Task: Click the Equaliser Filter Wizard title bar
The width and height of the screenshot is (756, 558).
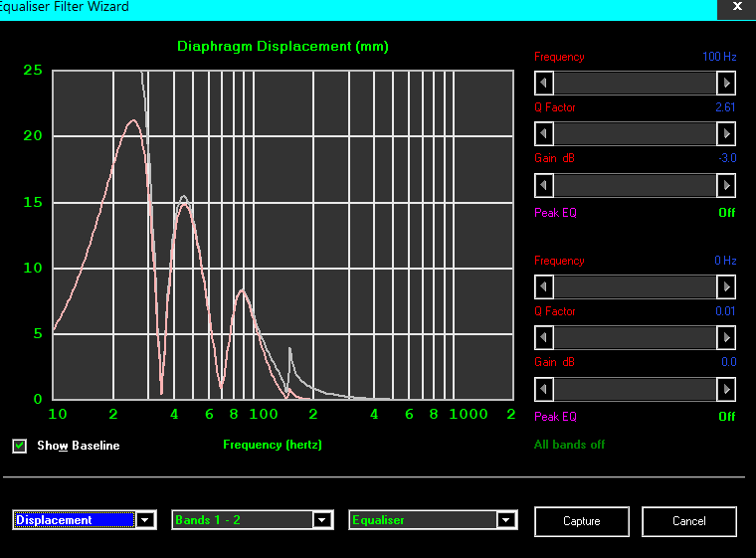Action: (x=357, y=8)
